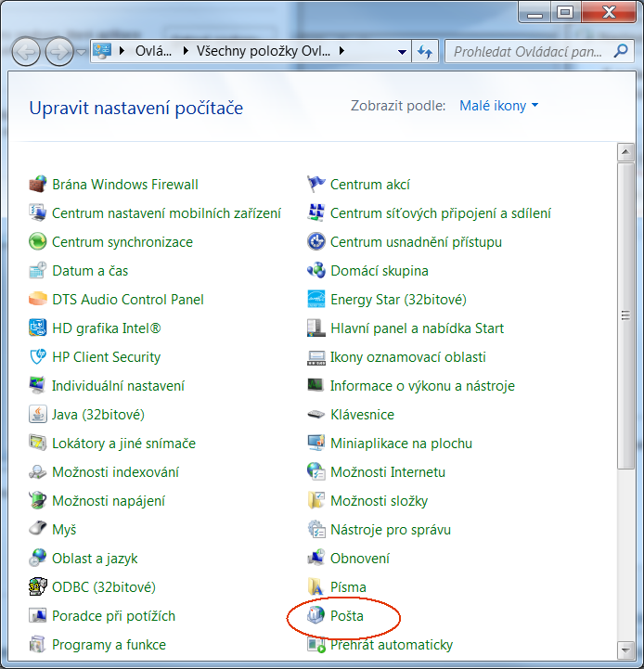The height and width of the screenshot is (669, 644).
Task: Open the Možnosti složky folder icon
Action: [316, 500]
